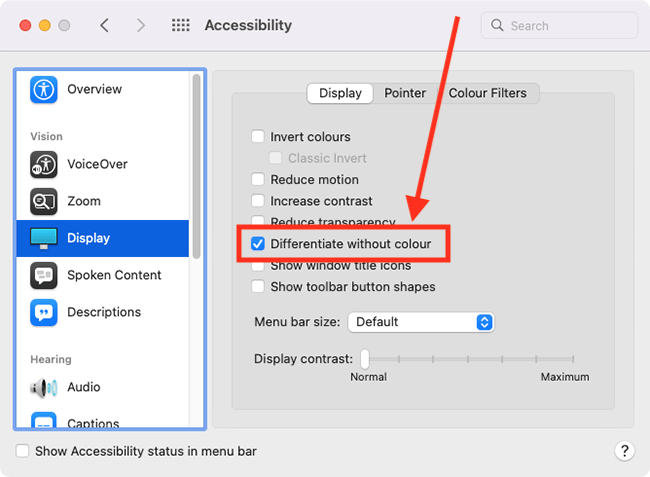Viewport: 650px width, 477px height.
Task: Click the Search field
Action: pos(559,26)
